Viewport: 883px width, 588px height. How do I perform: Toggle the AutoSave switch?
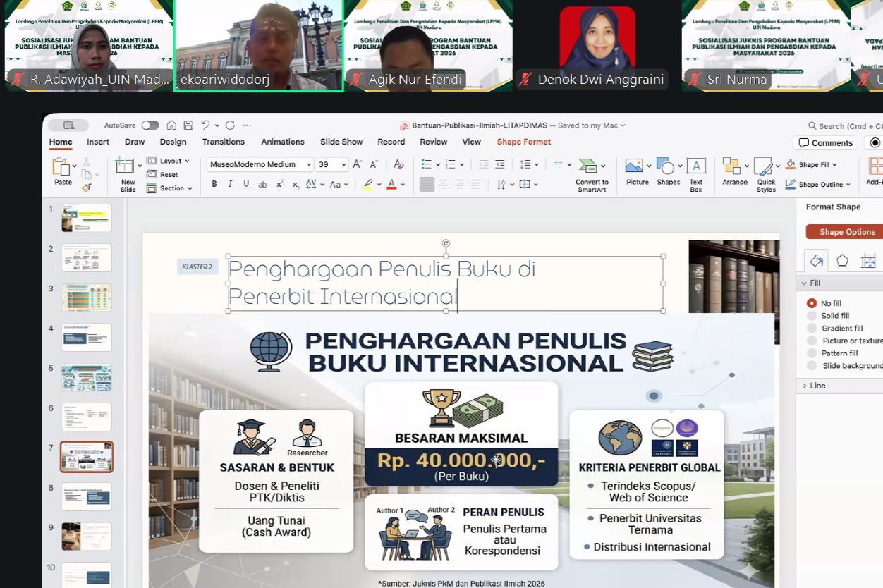click(150, 125)
